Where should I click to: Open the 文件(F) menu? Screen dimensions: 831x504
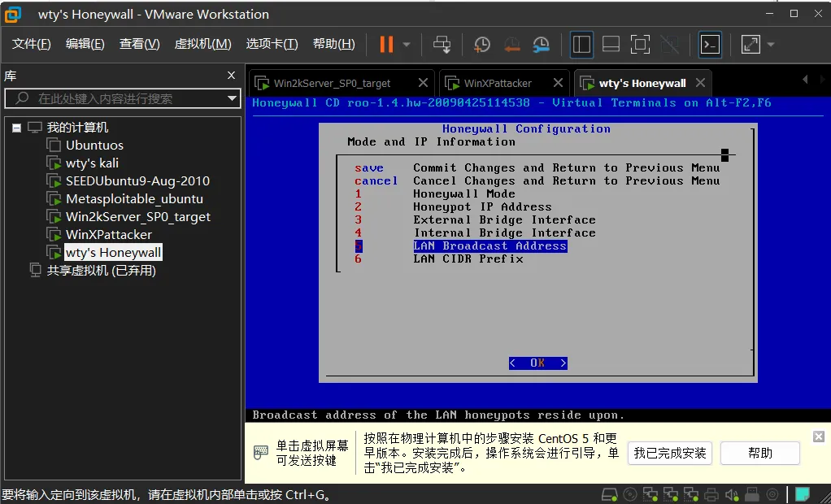click(x=31, y=44)
